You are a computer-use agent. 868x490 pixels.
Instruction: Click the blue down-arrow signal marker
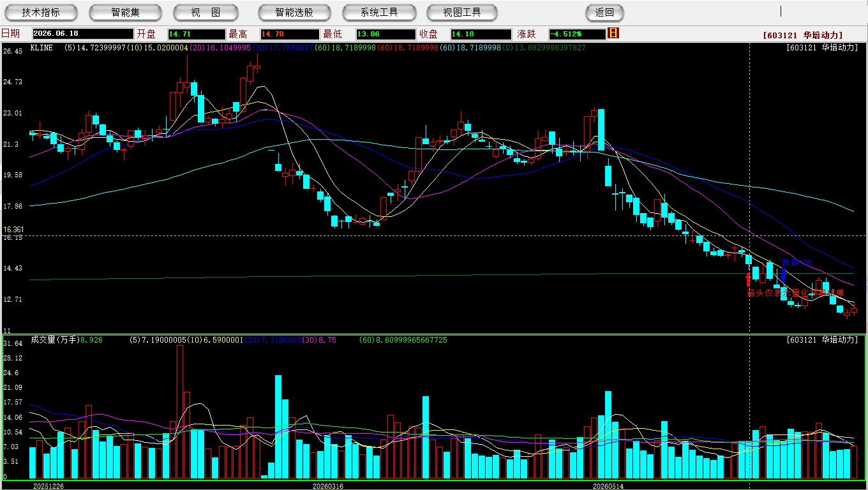click(x=783, y=276)
